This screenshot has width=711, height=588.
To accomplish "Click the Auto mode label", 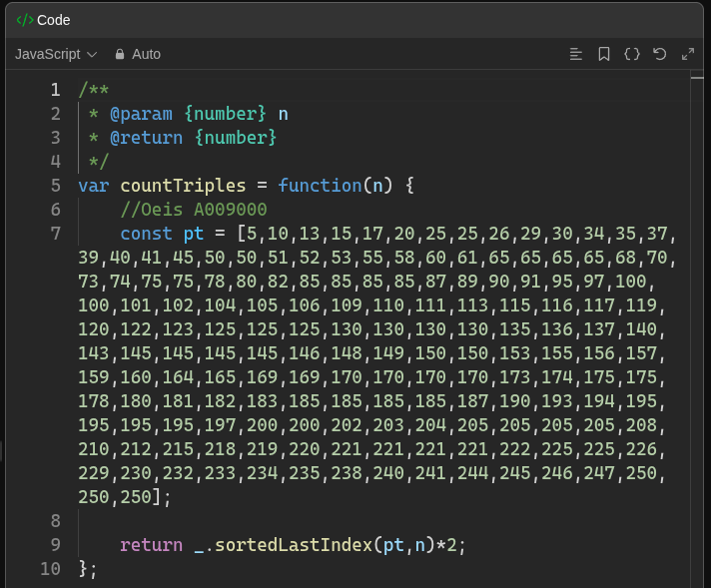I will 146,54.
